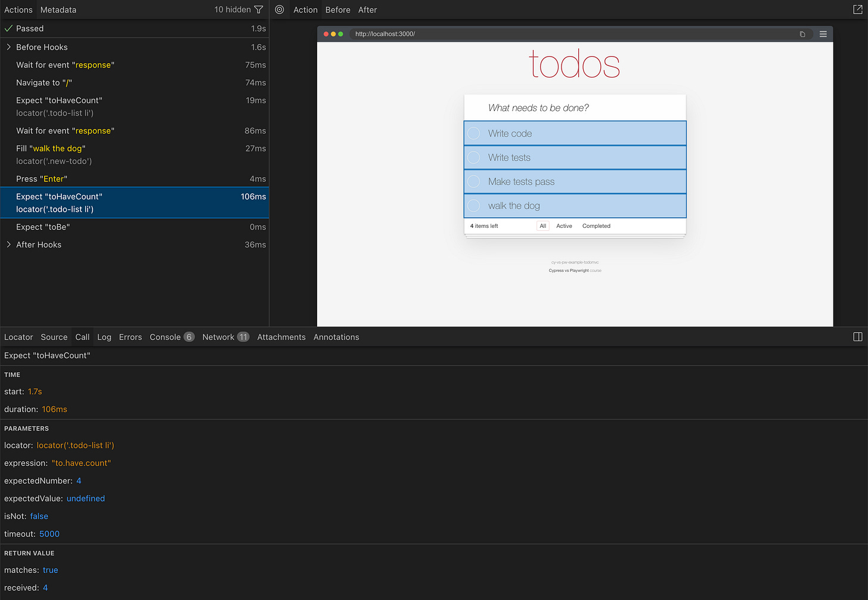Click the matches value true

(51, 570)
